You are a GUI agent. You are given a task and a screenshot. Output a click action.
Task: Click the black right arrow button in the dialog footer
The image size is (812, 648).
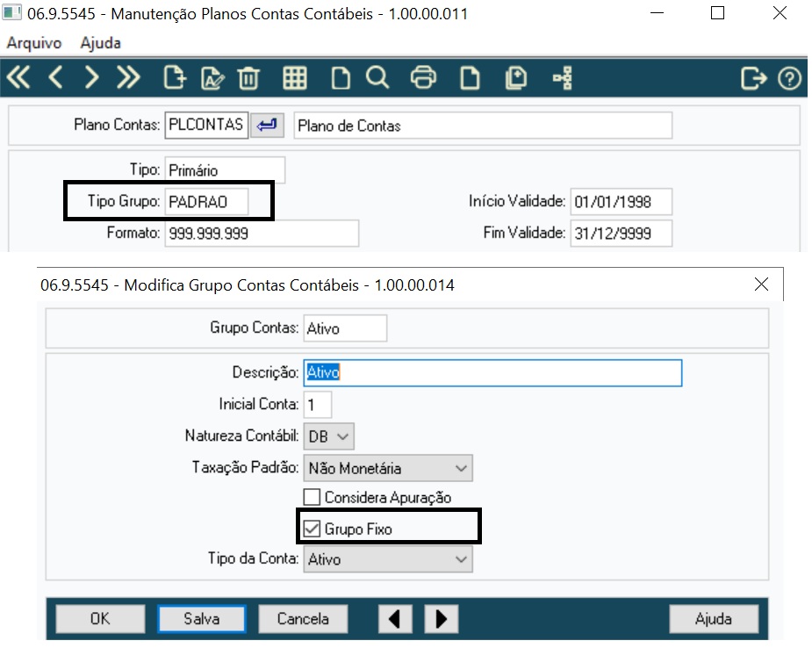442,618
